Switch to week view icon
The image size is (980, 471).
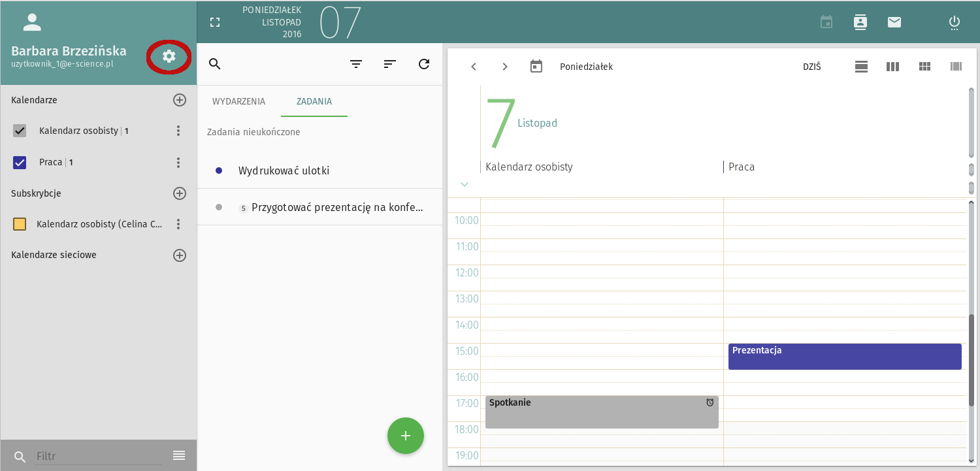893,67
